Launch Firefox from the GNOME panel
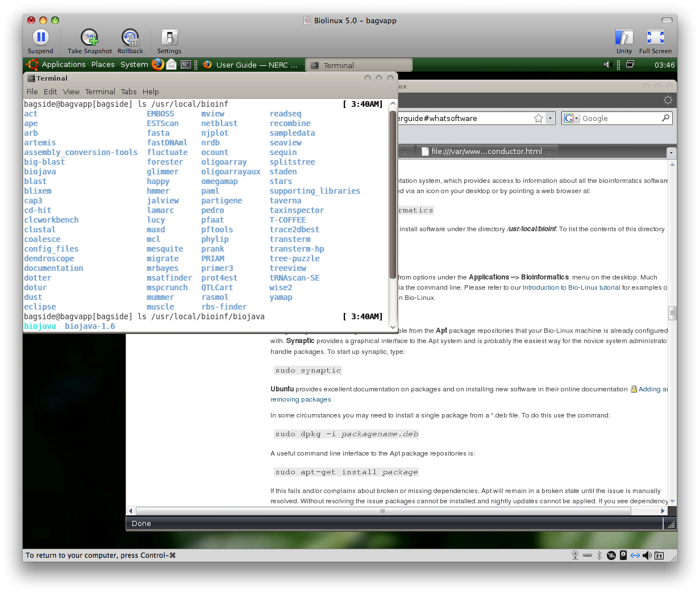This screenshot has height=593, width=700. [157, 65]
